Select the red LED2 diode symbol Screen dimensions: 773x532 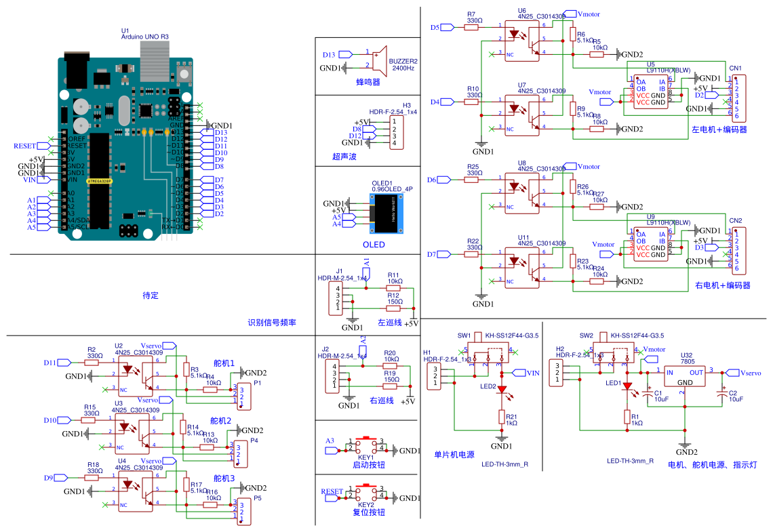point(502,390)
